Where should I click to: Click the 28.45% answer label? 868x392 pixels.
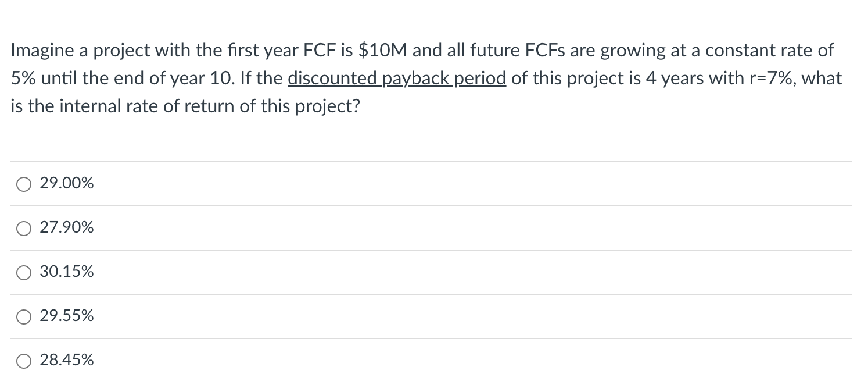pyautogui.click(x=66, y=359)
